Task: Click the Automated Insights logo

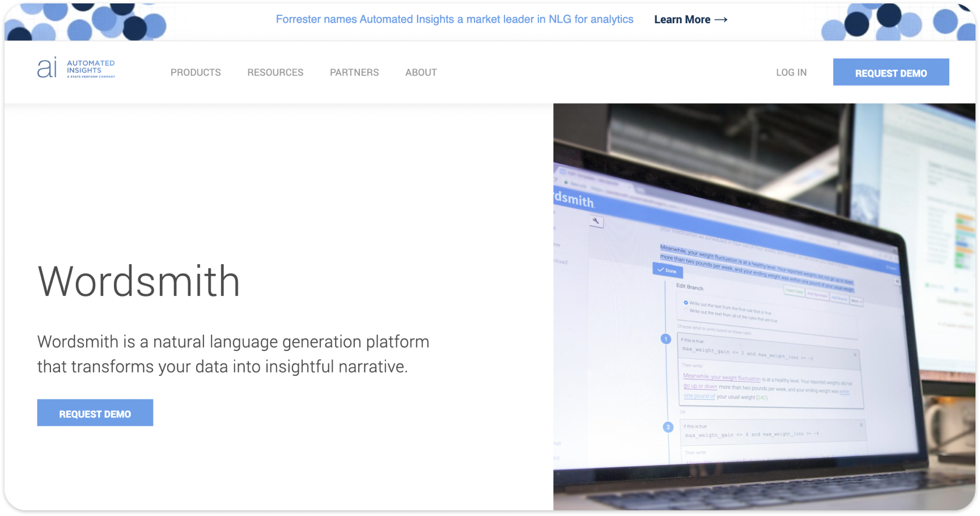Action: click(x=76, y=68)
